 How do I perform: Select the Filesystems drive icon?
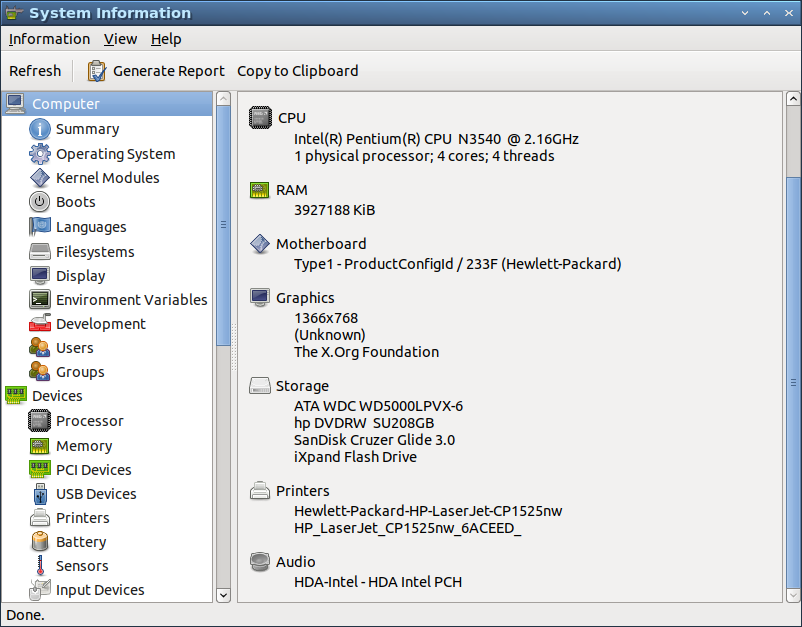tap(40, 252)
